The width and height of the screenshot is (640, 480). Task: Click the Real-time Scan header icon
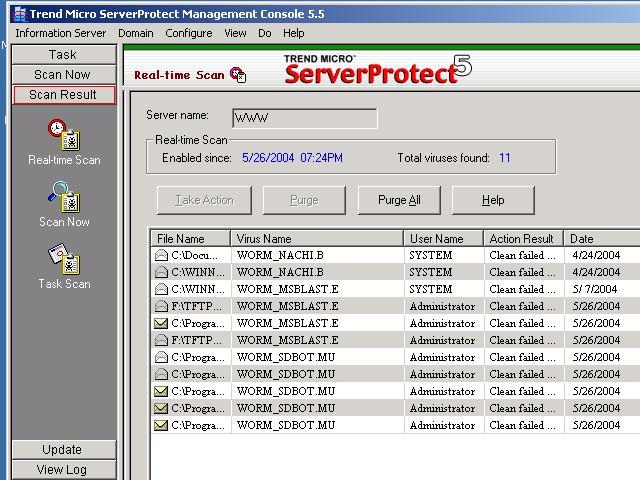click(x=238, y=75)
